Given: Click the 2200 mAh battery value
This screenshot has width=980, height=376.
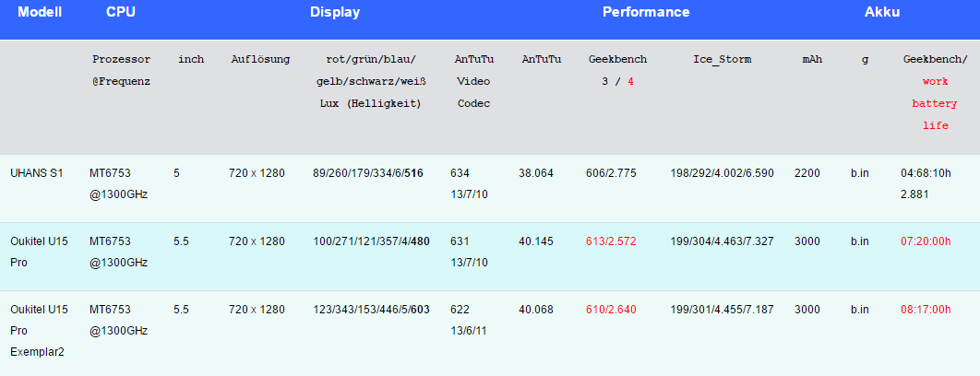Looking at the screenshot, I should click(807, 173).
